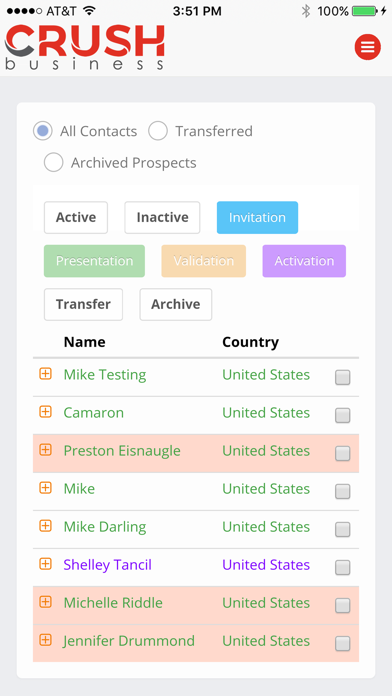Choose Archived Prospects radio button
This screenshot has height=696, width=392.
pos(53,162)
